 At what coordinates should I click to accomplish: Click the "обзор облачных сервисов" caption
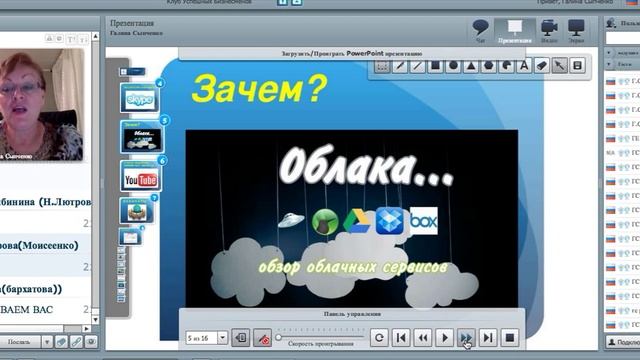pyautogui.click(x=353, y=267)
